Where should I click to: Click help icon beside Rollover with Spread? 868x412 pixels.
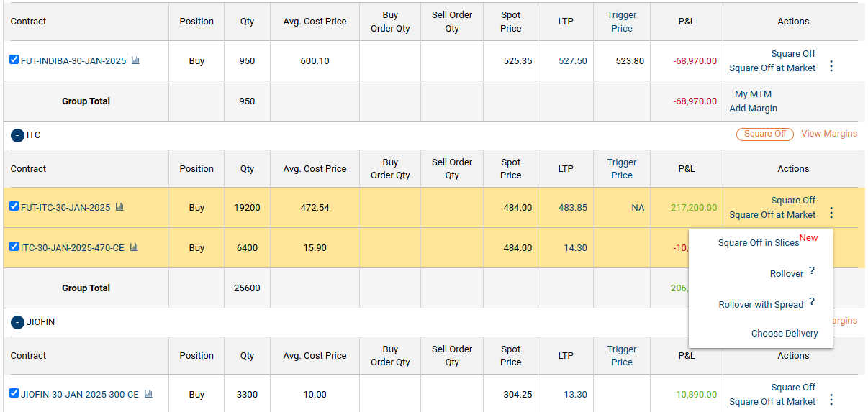[x=812, y=302]
